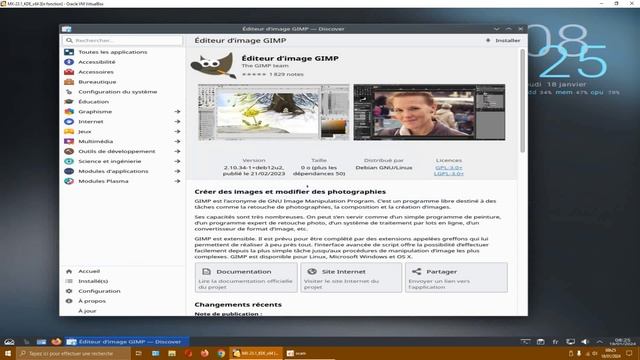
Task: Launch Chrome from the Windows taskbar
Action: (221, 353)
